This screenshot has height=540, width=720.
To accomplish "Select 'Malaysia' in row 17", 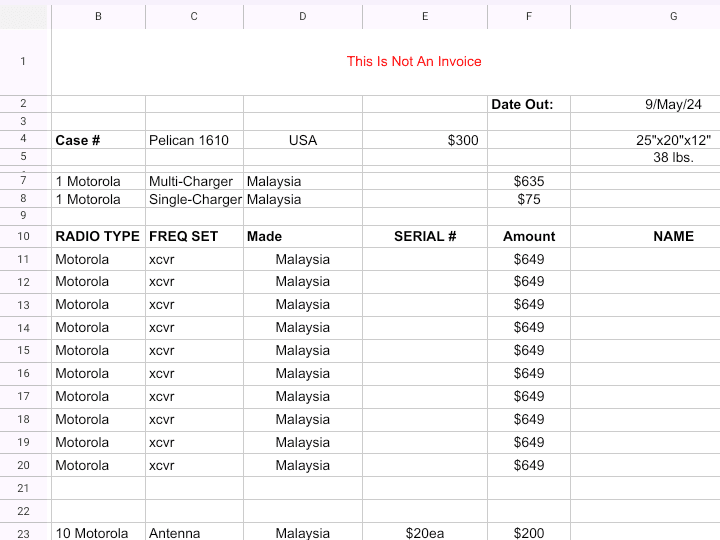I will (x=303, y=396).
